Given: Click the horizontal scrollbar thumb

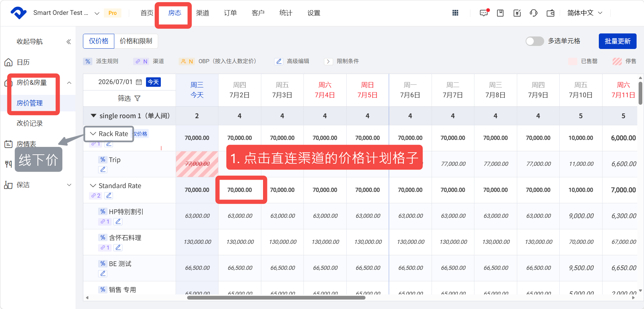Looking at the screenshot, I should pos(276,298).
